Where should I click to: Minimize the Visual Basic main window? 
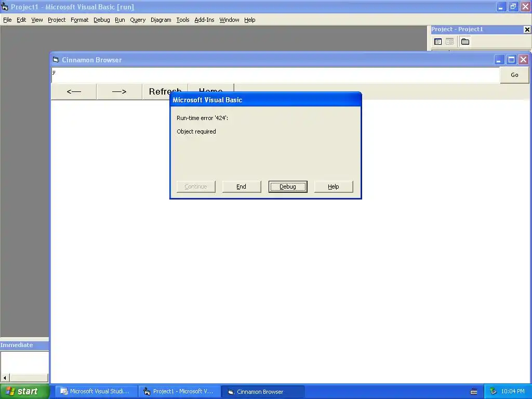point(501,6)
